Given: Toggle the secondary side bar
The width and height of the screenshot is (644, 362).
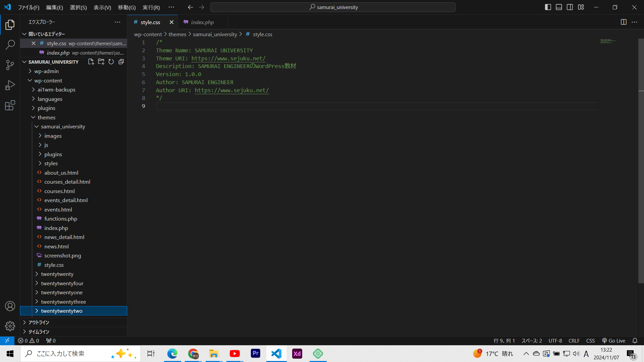Looking at the screenshot, I should coord(570,7).
